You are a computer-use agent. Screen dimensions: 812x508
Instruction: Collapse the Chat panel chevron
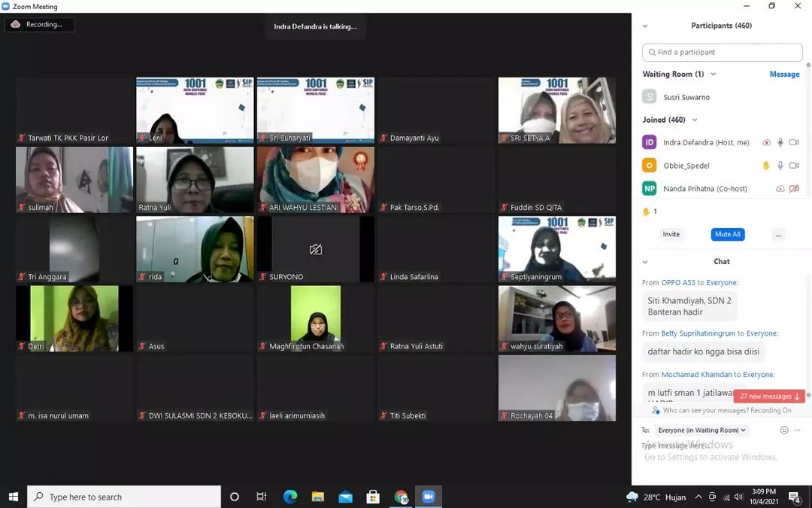tap(645, 262)
